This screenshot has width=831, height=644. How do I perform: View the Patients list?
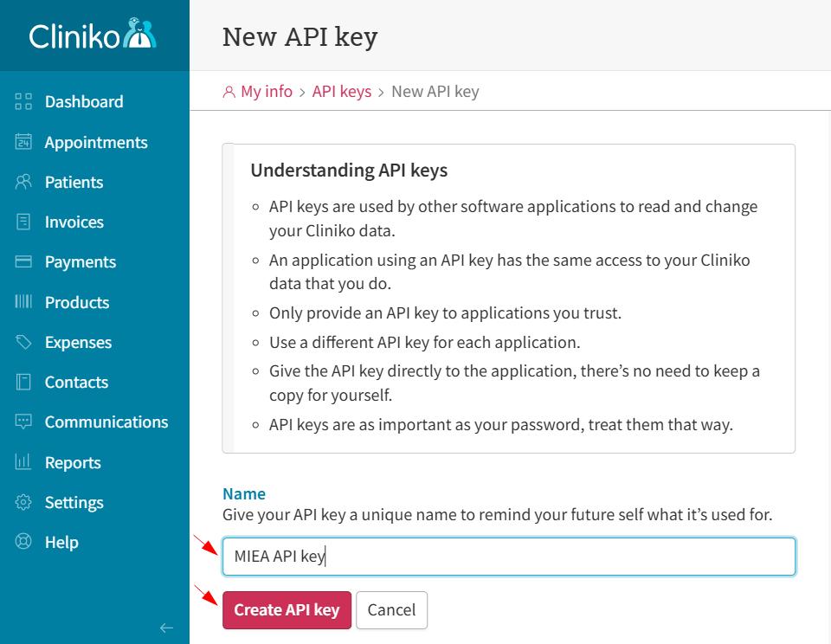[x=74, y=182]
